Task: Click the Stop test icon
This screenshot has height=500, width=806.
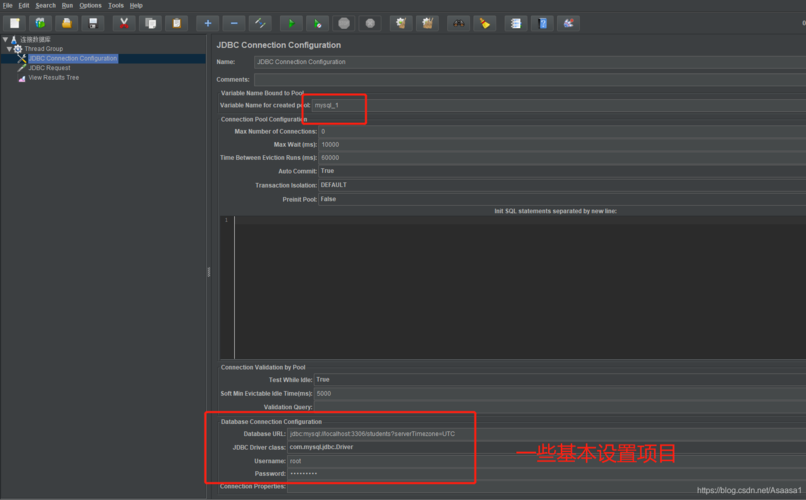Action: (344, 23)
